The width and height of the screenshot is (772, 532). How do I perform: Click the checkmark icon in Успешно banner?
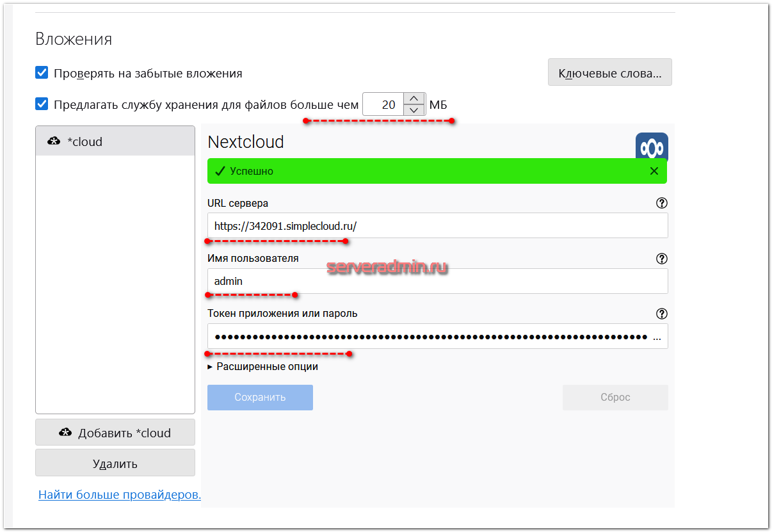[220, 171]
